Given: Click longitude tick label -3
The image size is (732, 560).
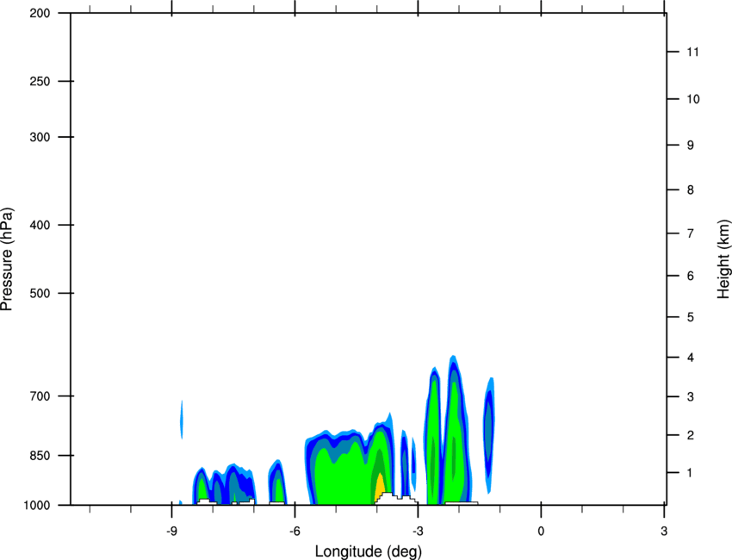Looking at the screenshot, I should coord(418,532).
